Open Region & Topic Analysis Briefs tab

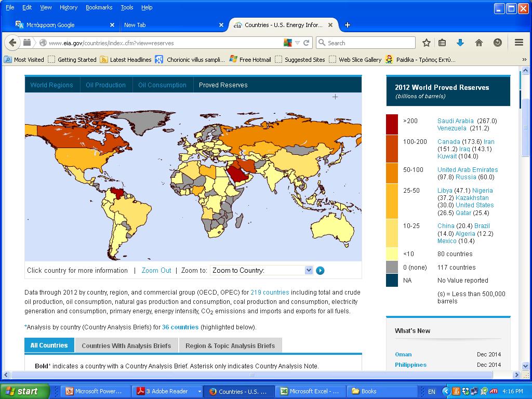click(230, 345)
